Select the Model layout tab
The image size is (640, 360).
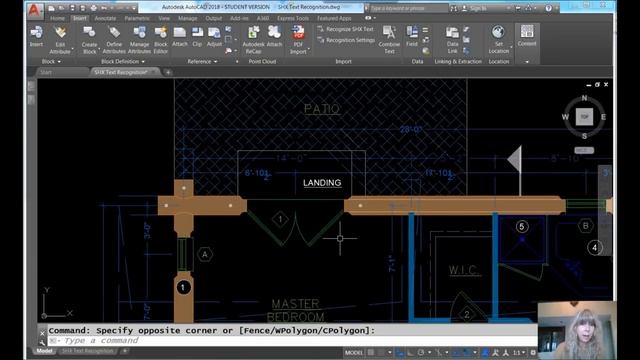[44, 351]
